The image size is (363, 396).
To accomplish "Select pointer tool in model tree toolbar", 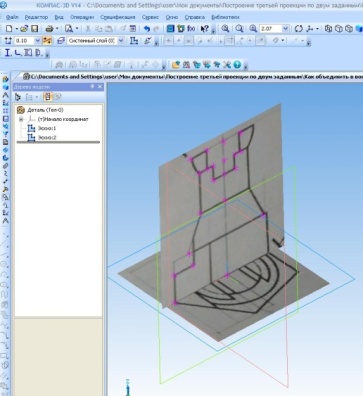I will [x=18, y=97].
